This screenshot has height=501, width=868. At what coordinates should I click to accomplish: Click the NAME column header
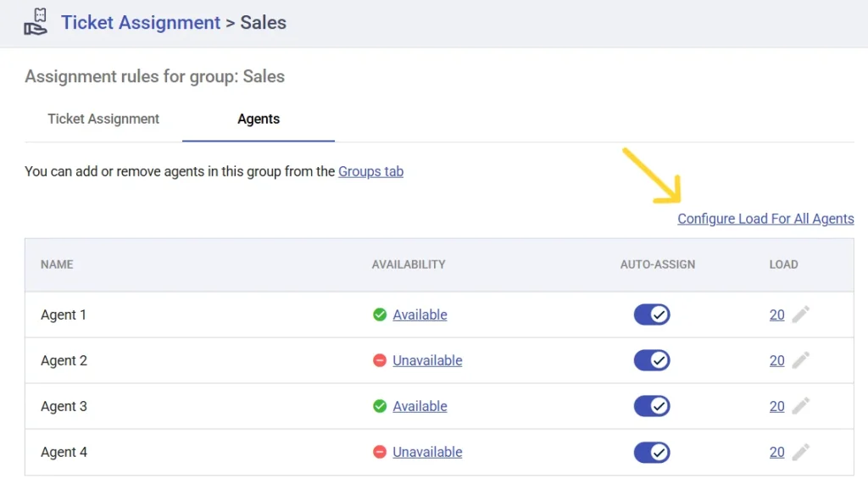click(57, 264)
